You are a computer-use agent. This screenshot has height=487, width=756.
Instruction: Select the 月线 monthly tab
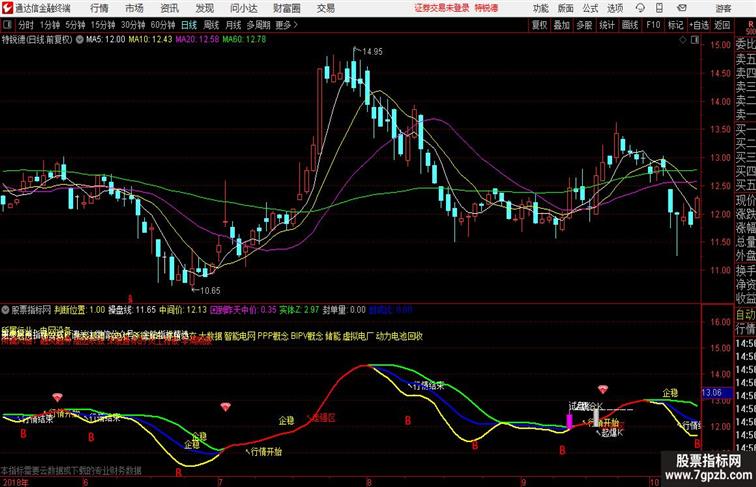point(233,25)
